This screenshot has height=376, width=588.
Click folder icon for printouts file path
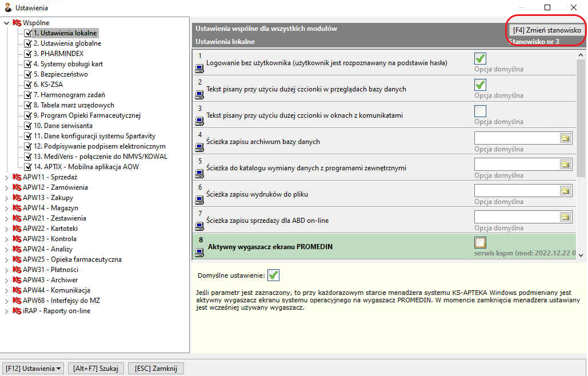[x=565, y=191]
